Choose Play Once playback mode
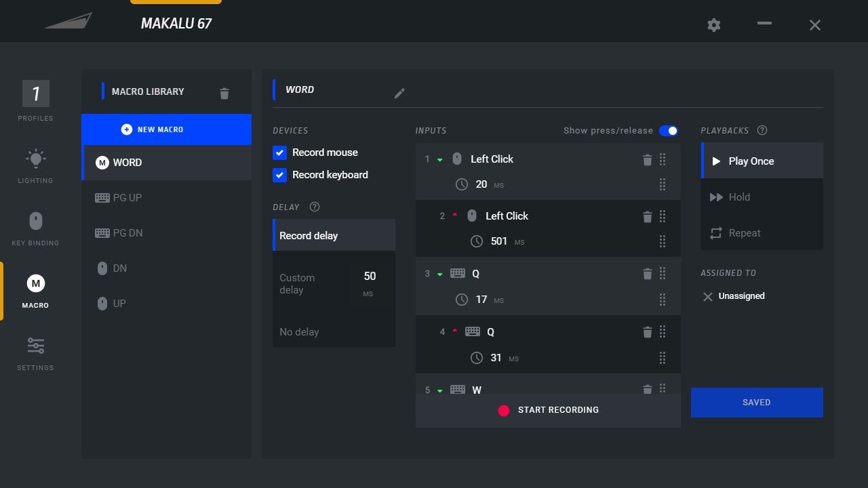The width and height of the screenshot is (868, 488). point(762,161)
